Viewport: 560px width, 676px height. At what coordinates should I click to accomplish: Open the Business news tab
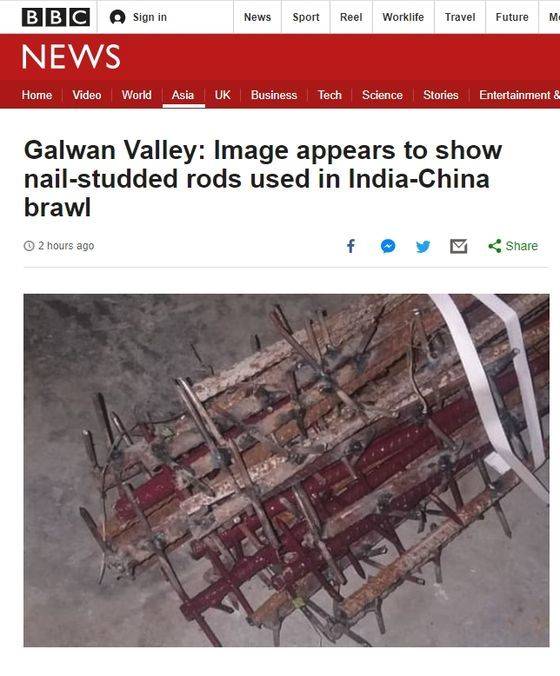click(274, 95)
